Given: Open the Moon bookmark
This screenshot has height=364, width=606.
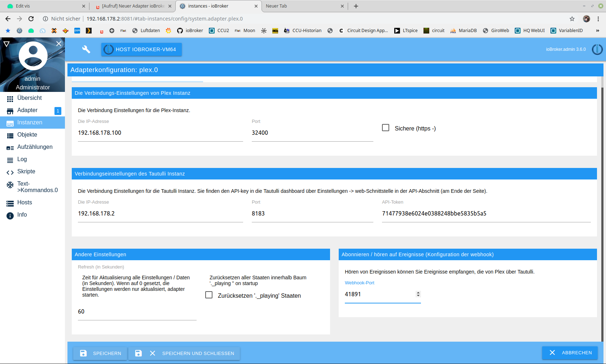Looking at the screenshot, I should (245, 31).
